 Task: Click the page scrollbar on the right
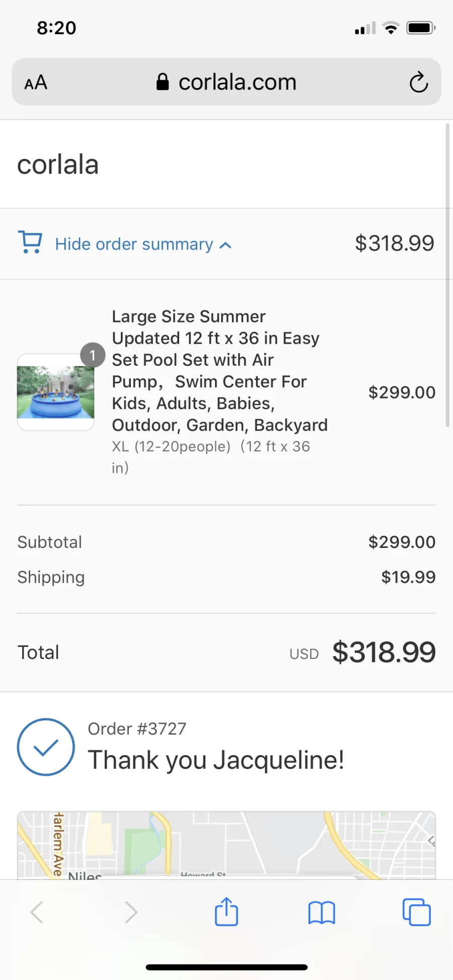447,275
